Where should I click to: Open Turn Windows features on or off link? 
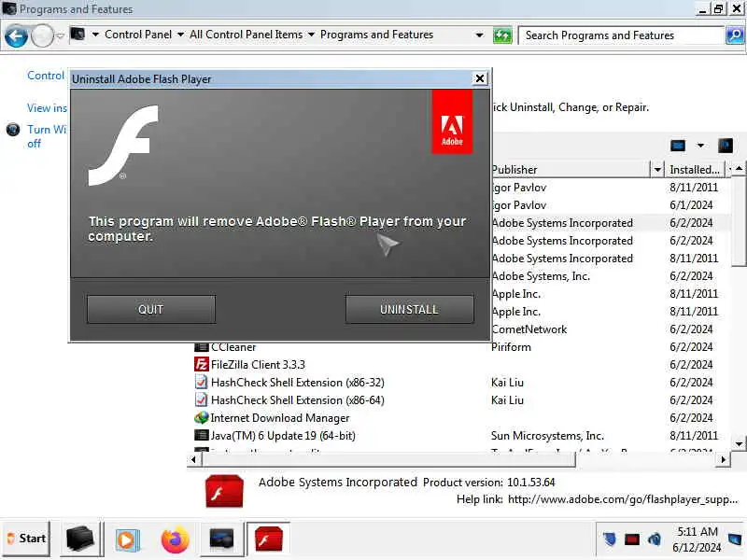pos(47,136)
